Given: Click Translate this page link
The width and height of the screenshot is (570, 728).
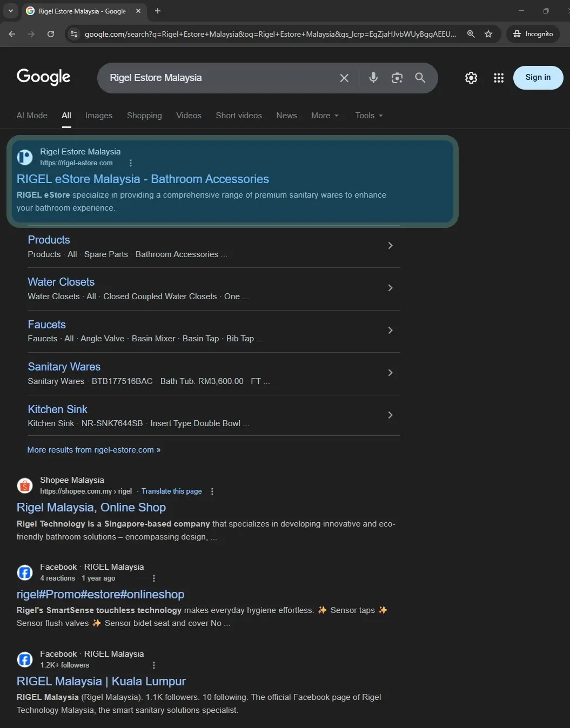Looking at the screenshot, I should (172, 491).
